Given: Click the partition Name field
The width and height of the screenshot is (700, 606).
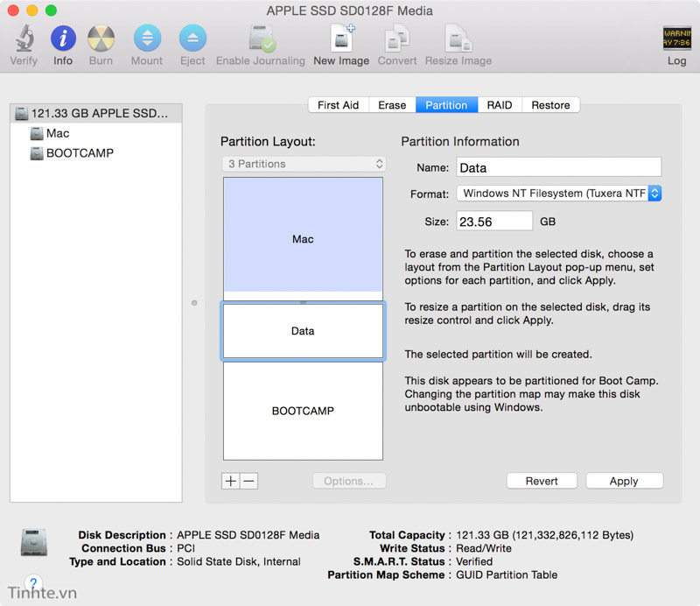Looking at the screenshot, I should tap(558, 167).
